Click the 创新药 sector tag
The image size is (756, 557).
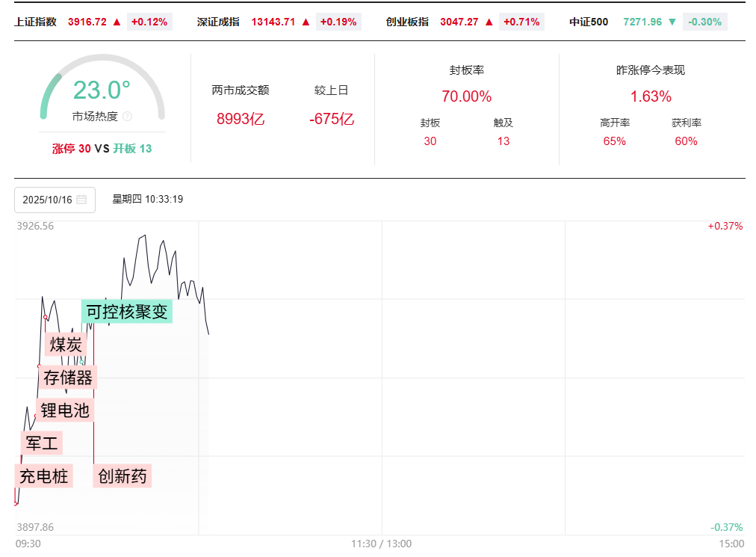(123, 476)
